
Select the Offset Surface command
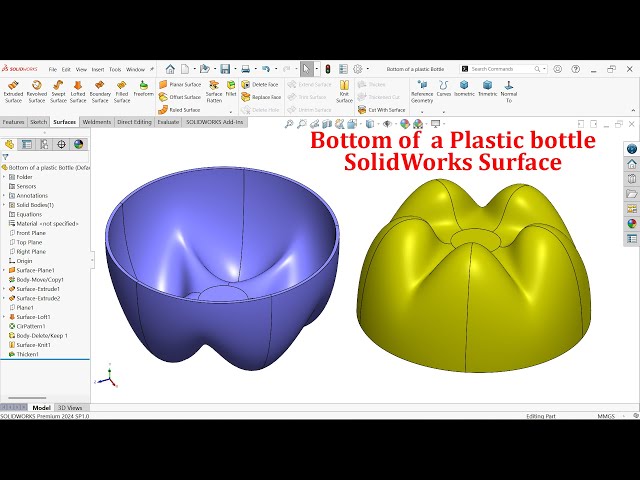pos(180,97)
